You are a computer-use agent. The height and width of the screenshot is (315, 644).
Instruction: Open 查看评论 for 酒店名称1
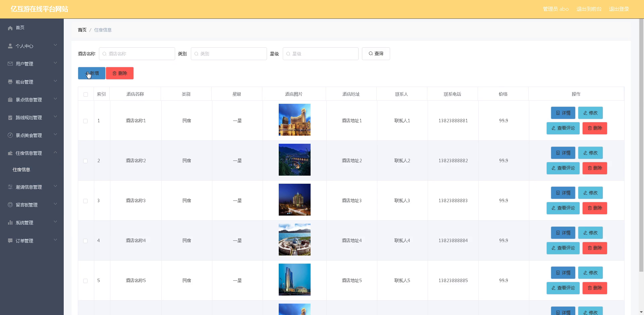pyautogui.click(x=563, y=128)
